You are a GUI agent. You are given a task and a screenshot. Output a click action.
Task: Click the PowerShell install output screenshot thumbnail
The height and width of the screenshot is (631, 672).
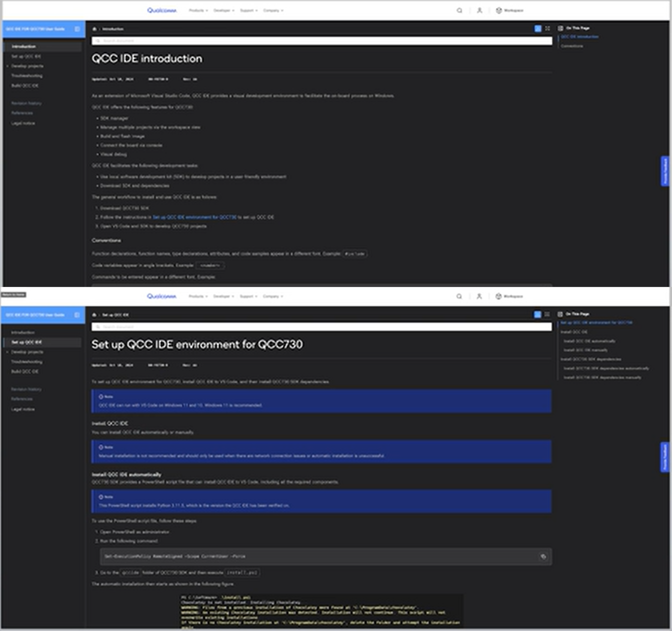click(x=321, y=611)
